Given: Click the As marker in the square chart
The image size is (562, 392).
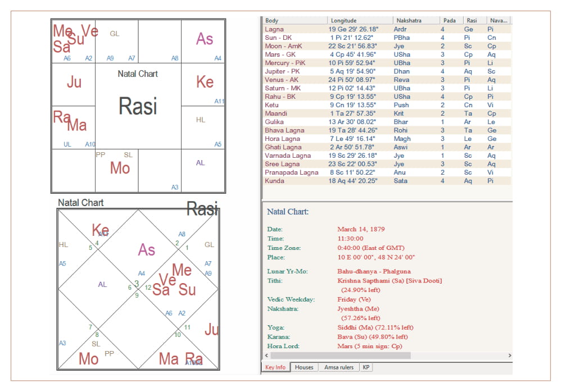Looking at the screenshot, I should (x=205, y=39).
